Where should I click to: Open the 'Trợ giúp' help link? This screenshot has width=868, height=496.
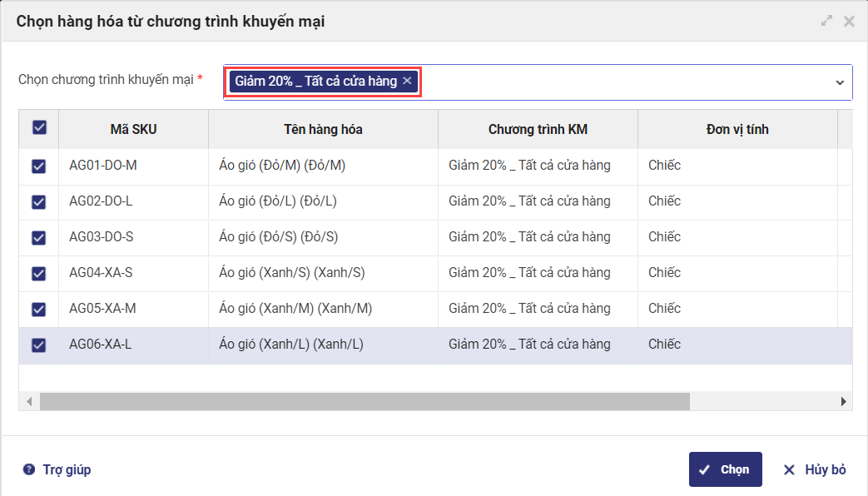[x=67, y=469]
